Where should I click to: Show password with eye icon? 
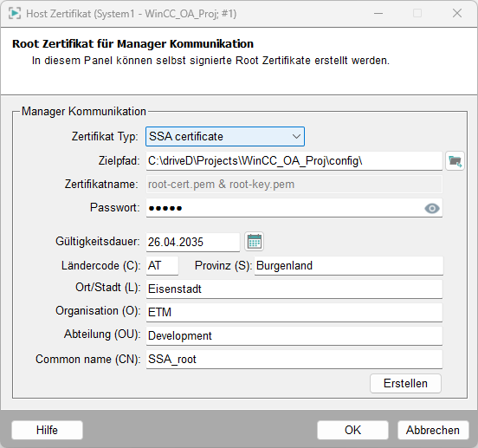[x=432, y=208]
